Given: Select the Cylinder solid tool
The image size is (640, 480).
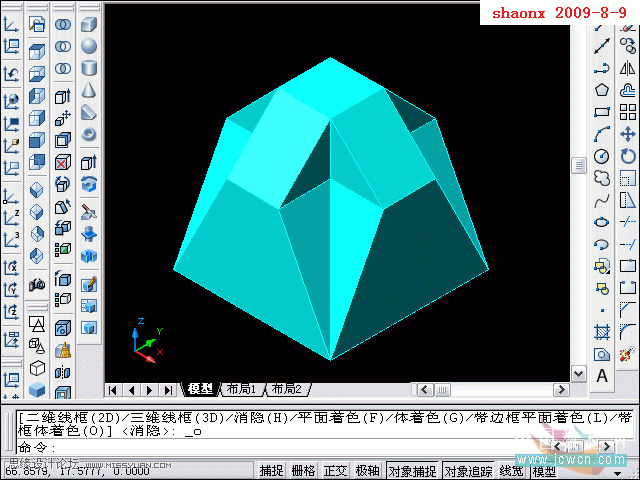Looking at the screenshot, I should coord(89,68).
